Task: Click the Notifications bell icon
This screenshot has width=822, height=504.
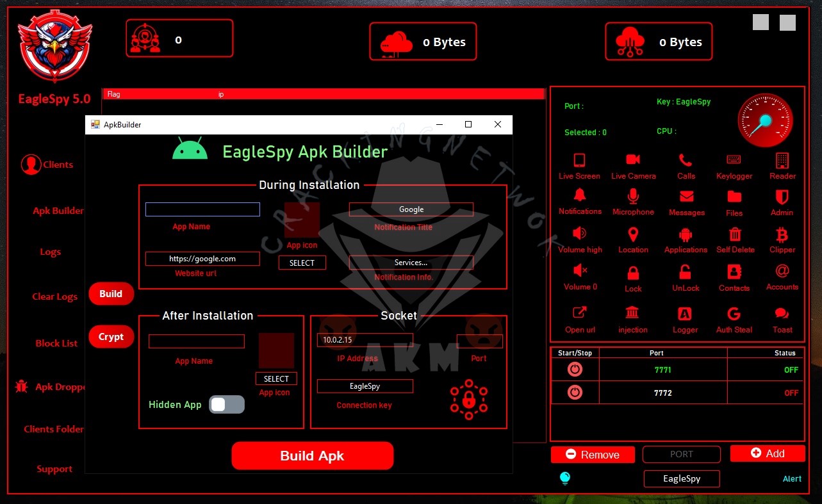Action: pos(580,195)
